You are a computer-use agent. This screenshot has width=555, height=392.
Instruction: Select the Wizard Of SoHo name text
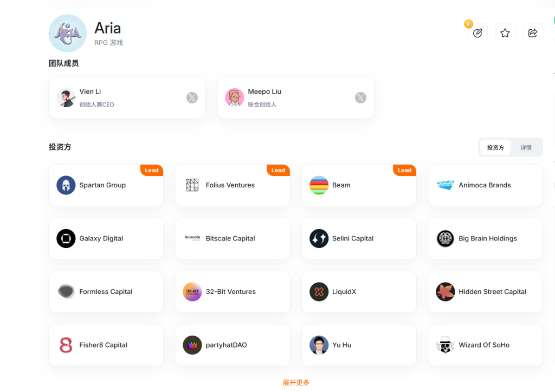[x=484, y=345]
